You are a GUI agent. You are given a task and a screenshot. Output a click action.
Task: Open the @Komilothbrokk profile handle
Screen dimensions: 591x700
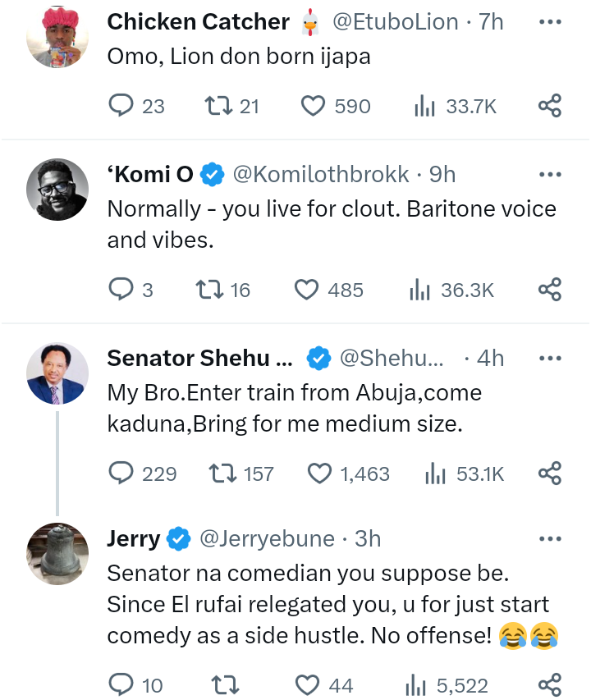(x=321, y=174)
